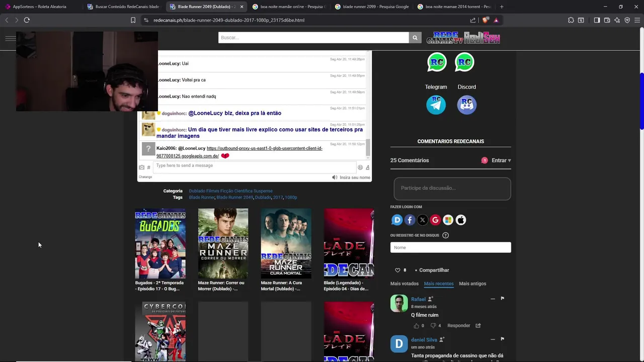The height and width of the screenshot is (362, 644).
Task: Open the share icon in the address bar
Action: click(473, 20)
